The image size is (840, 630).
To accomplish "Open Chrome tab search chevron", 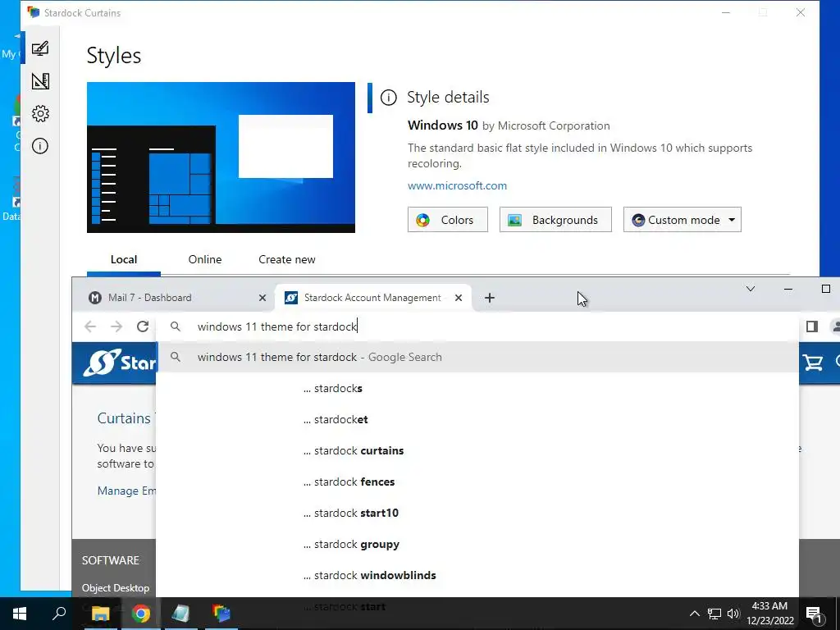I will 750,290.
